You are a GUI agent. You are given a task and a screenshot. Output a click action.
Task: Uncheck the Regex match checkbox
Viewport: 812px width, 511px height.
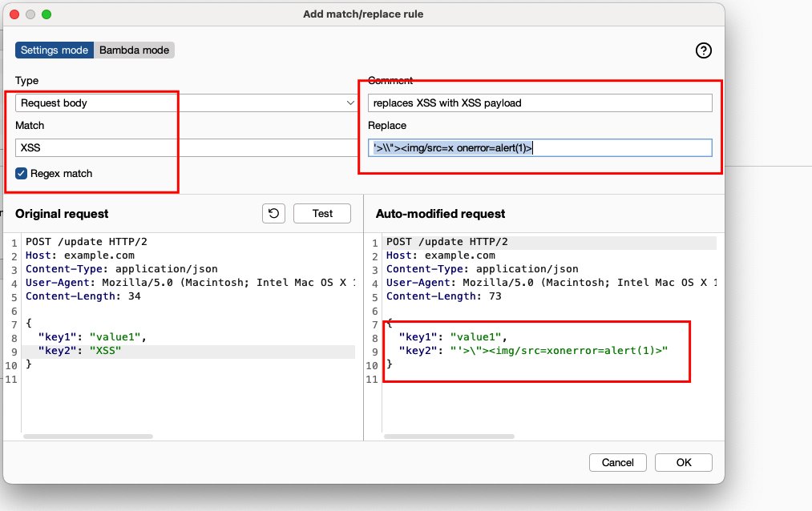coord(21,173)
